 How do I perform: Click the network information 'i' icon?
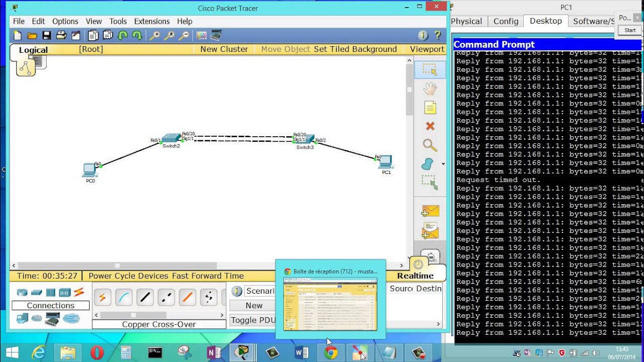coord(423,35)
